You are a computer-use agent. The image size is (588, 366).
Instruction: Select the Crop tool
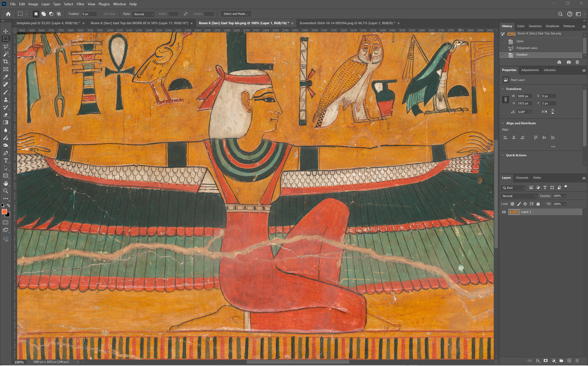pos(5,61)
